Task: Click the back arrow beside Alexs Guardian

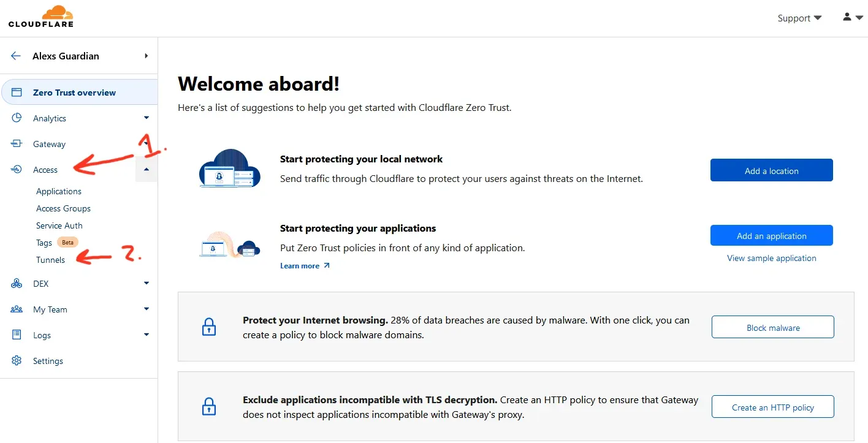Action: [16, 55]
